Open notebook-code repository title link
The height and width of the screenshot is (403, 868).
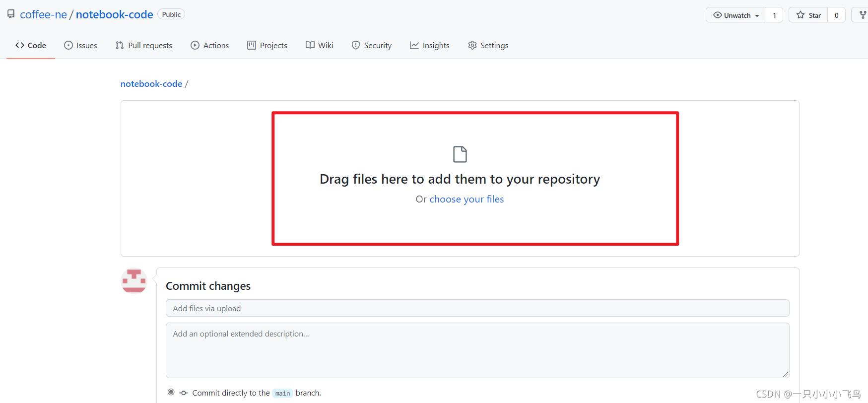click(114, 14)
